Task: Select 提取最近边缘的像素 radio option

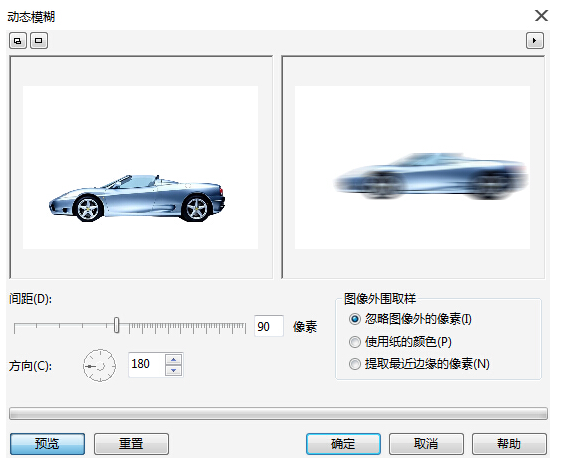Action: (419, 364)
